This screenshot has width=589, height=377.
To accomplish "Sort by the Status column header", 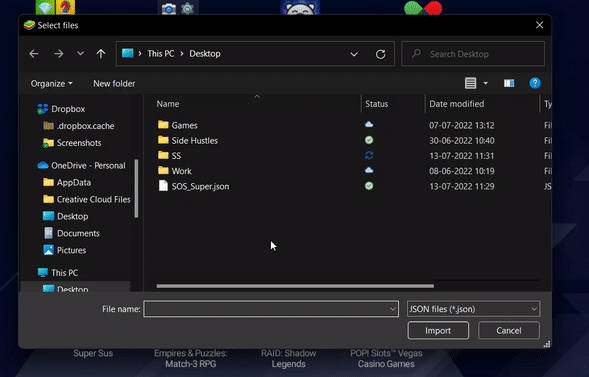I will tap(376, 104).
